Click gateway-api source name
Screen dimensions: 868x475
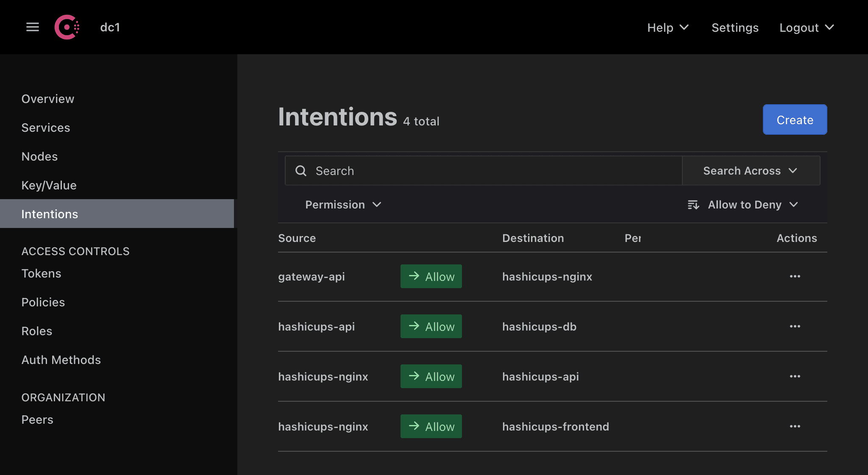[x=312, y=277]
